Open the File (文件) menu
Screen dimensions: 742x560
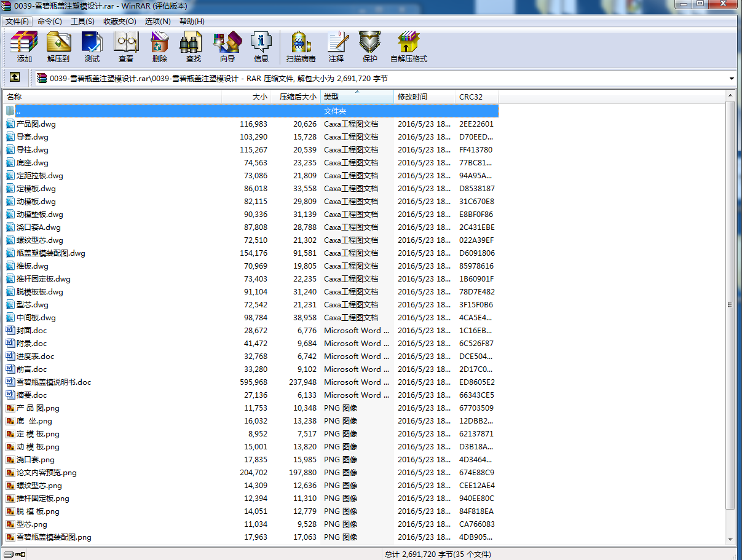click(x=17, y=21)
